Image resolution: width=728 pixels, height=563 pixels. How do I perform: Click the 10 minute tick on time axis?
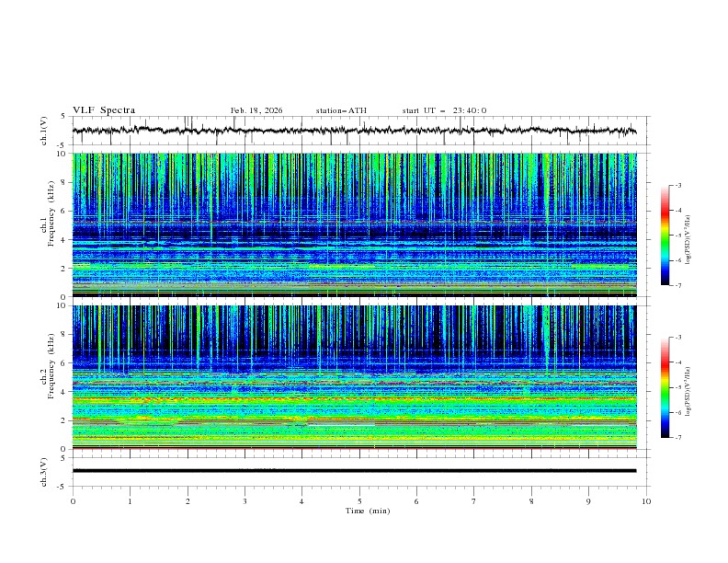[646, 500]
